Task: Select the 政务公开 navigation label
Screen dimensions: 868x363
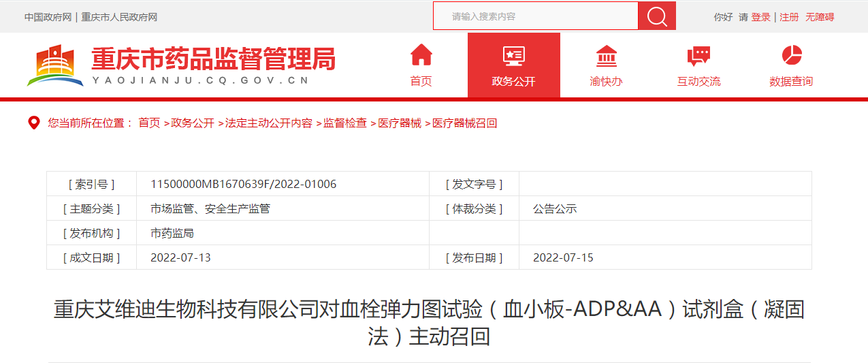Action: [x=513, y=81]
